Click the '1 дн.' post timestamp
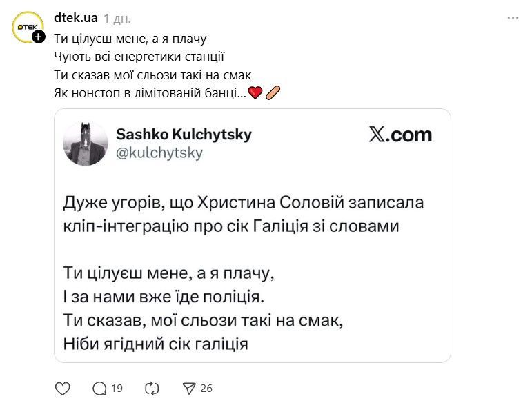Viewport: 532px width, 401px height. click(x=117, y=18)
